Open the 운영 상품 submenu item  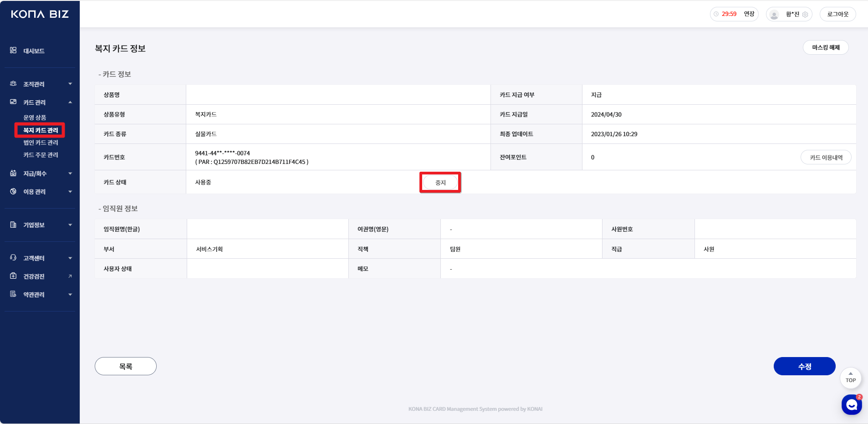35,117
